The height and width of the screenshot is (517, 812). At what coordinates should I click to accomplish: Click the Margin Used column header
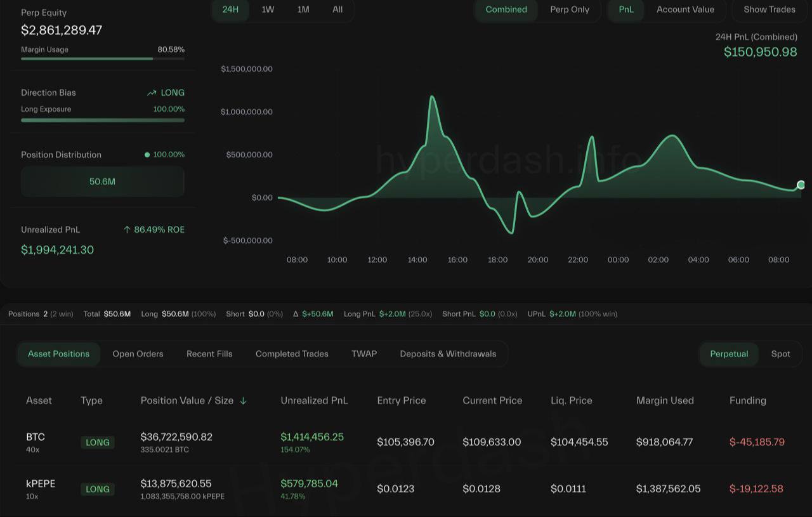coord(665,401)
